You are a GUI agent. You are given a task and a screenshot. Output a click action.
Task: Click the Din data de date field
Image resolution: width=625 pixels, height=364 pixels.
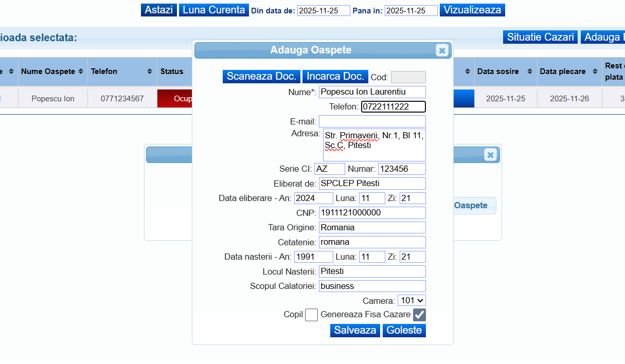point(324,11)
